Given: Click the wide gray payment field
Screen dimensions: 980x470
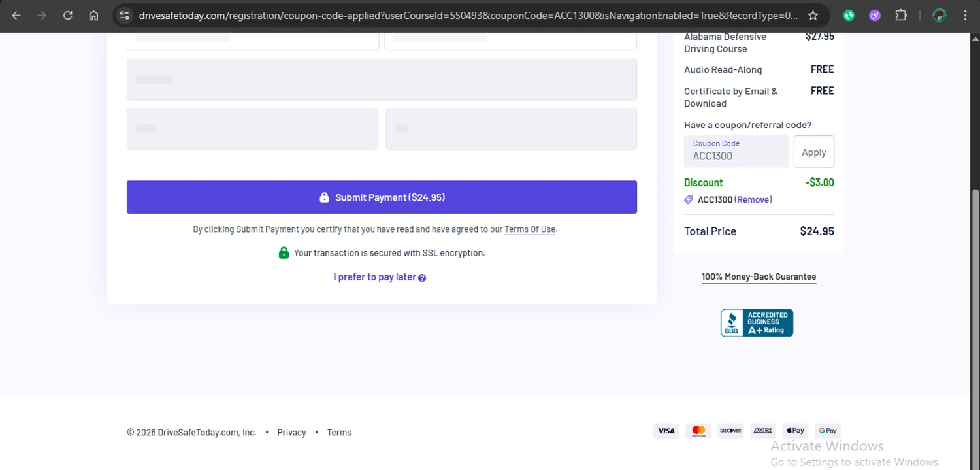Looking at the screenshot, I should click(382, 79).
